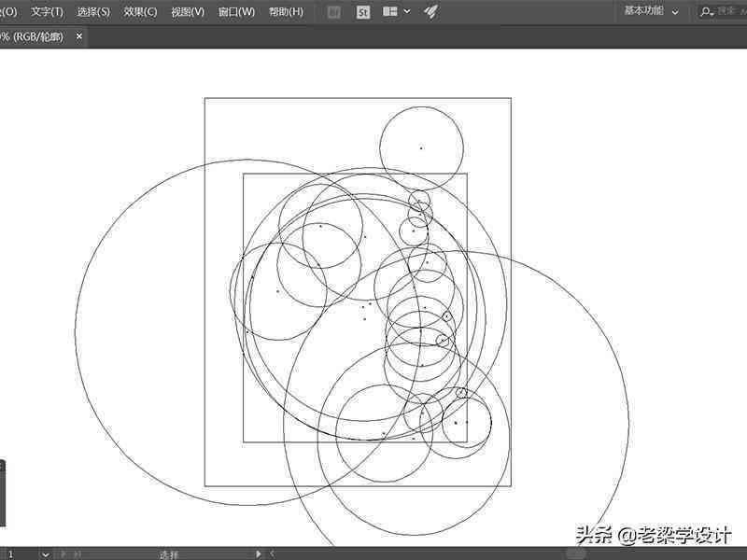Click the next artboard arrow
This screenshot has height=560, width=747.
(63, 554)
